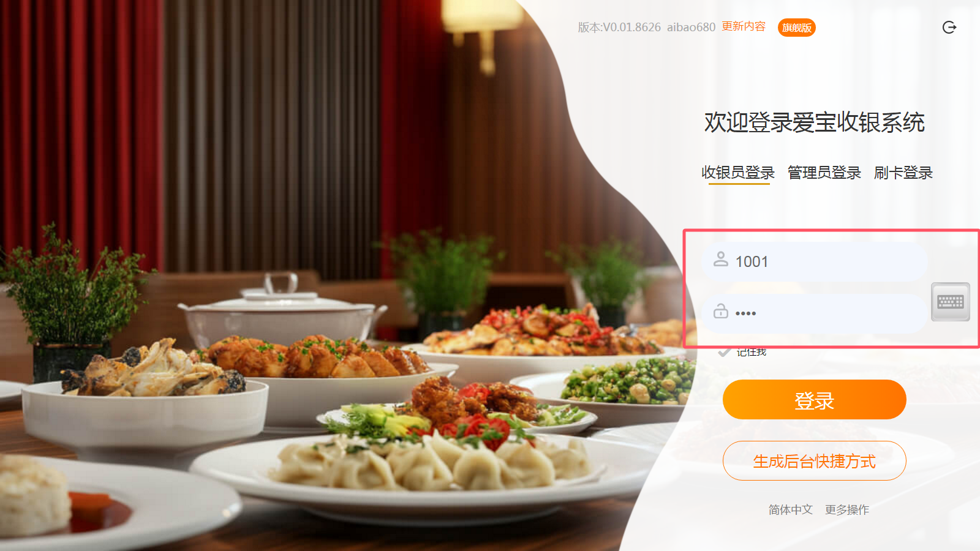The width and height of the screenshot is (980, 551).
Task: Click the orange 登录 button
Action: 814,400
